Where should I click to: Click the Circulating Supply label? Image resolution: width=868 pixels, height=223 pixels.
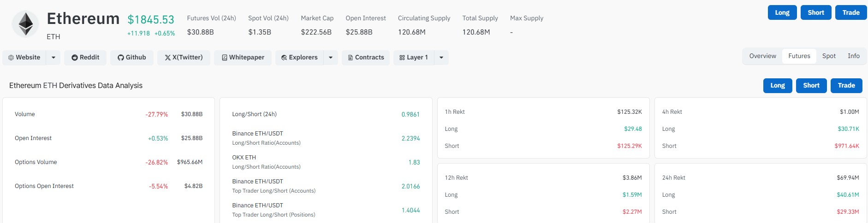coord(424,18)
